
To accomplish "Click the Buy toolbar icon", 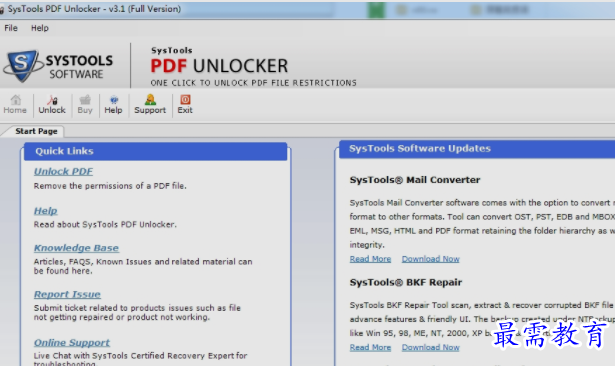I will [x=85, y=105].
